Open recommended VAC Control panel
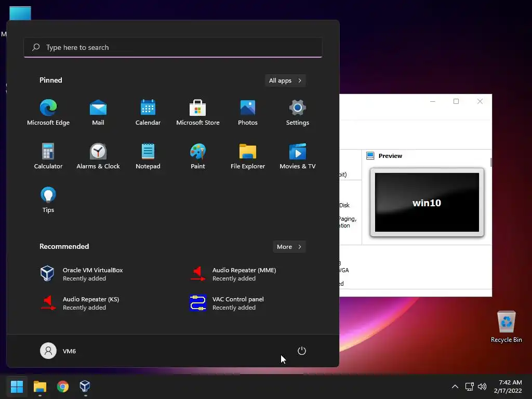The height and width of the screenshot is (399, 532). pyautogui.click(x=227, y=303)
